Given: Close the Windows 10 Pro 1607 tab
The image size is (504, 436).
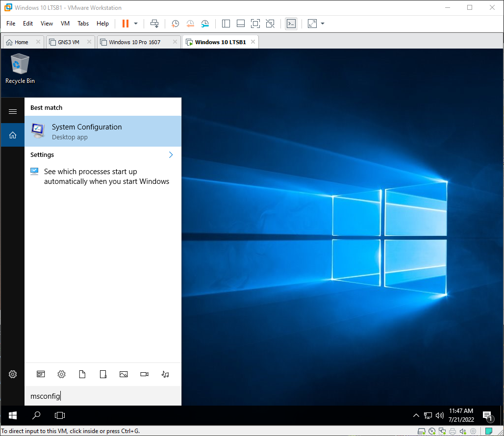Looking at the screenshot, I should click(x=175, y=42).
